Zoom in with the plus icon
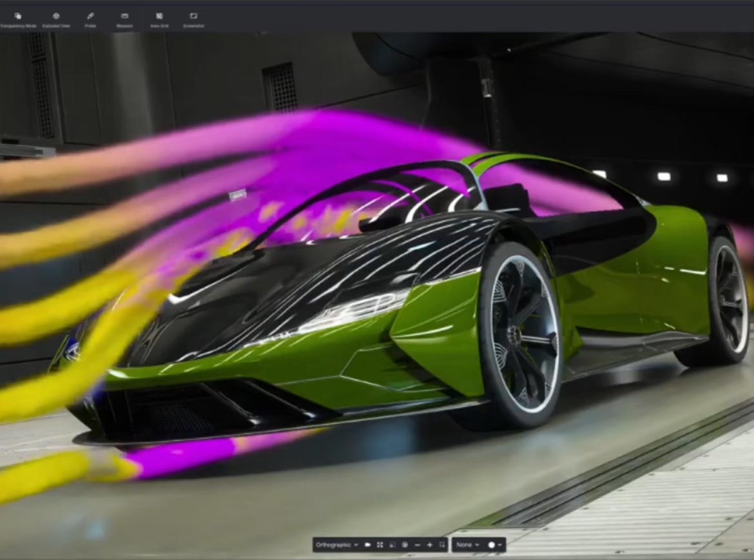This screenshot has height=560, width=754. pyautogui.click(x=430, y=545)
